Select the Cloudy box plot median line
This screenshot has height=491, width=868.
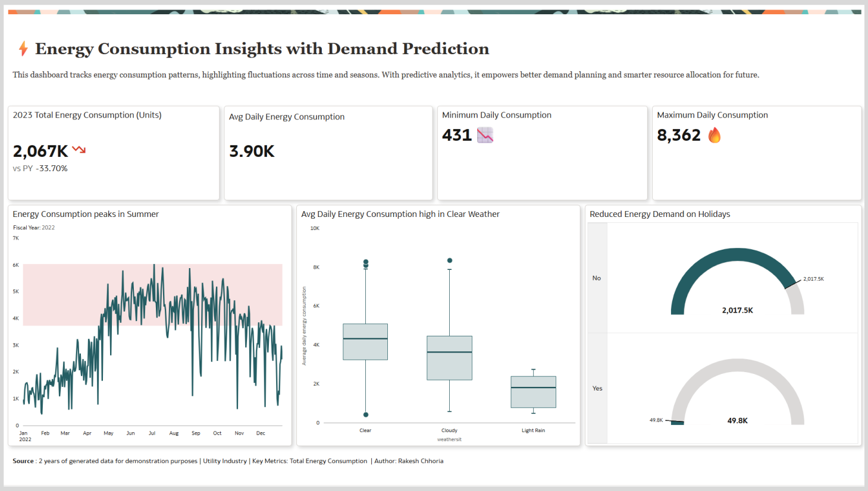click(449, 352)
